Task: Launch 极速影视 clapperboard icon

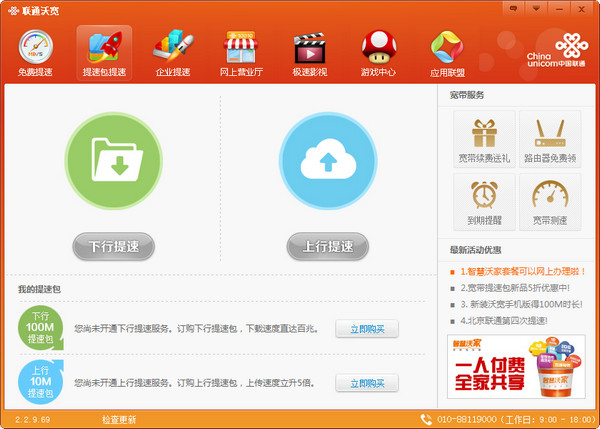Action: [310, 53]
